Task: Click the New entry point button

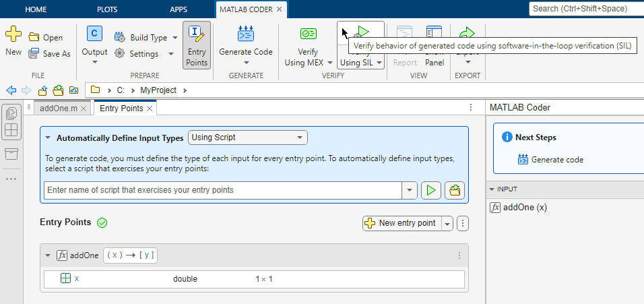Action: tap(401, 223)
